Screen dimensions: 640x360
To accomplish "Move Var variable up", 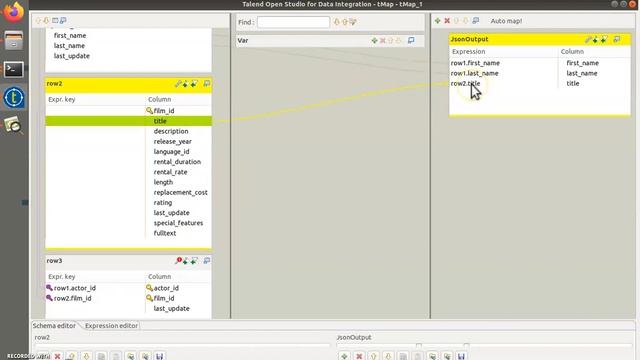I will 391,40.
